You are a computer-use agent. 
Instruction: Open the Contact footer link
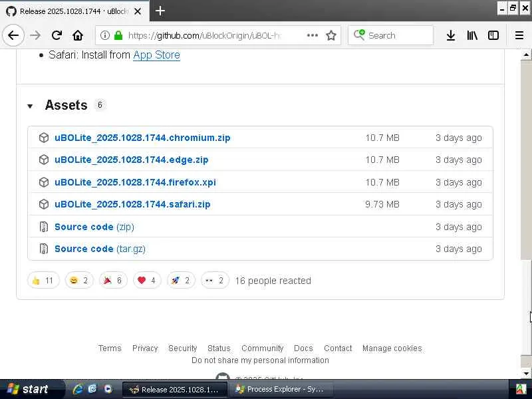(x=338, y=348)
